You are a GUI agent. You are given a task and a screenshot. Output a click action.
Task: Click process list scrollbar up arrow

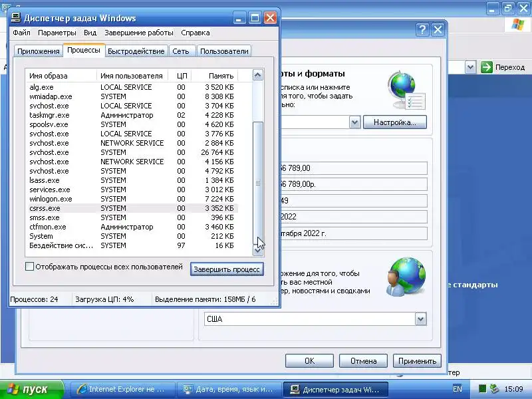257,75
